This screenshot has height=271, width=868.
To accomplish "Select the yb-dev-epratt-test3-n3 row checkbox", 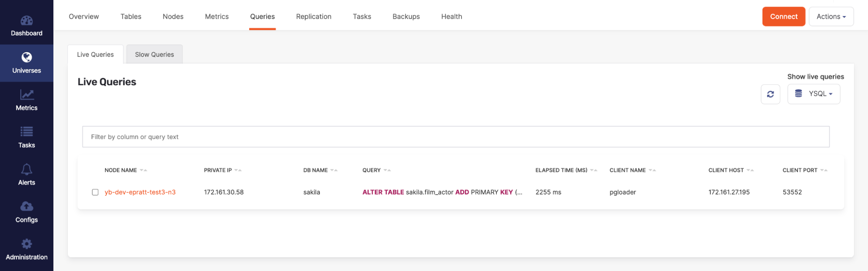I will [x=95, y=192].
